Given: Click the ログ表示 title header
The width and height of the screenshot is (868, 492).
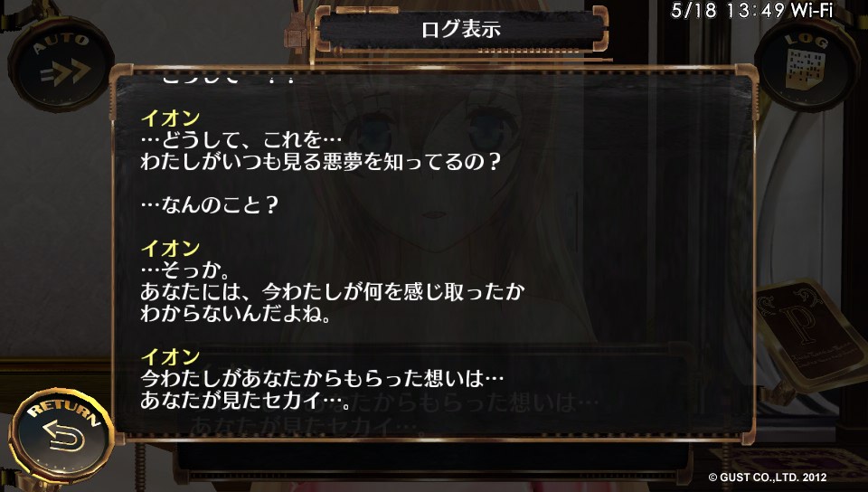Looking at the screenshot, I should pos(461,29).
